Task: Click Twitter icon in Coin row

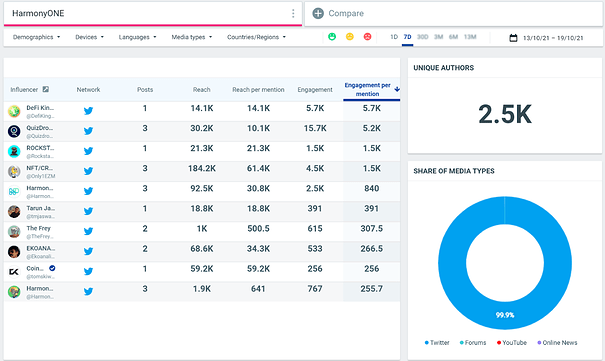Action: pos(88,271)
